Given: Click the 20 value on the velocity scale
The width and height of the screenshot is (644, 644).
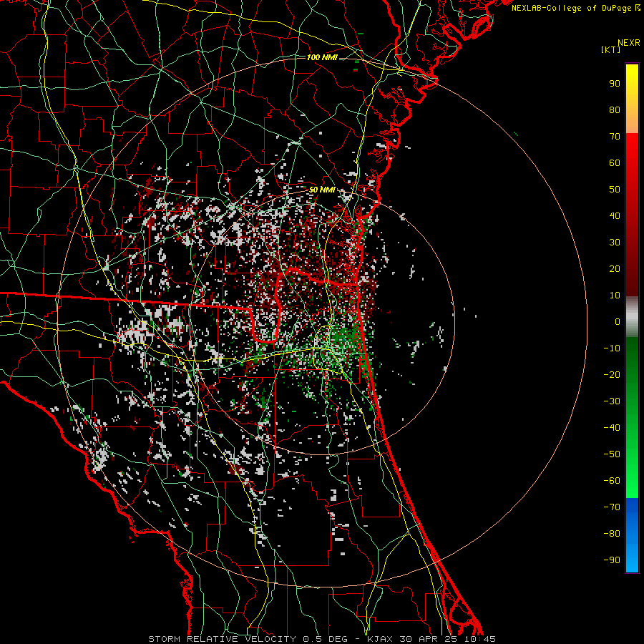Looking at the screenshot, I should click(x=615, y=269).
